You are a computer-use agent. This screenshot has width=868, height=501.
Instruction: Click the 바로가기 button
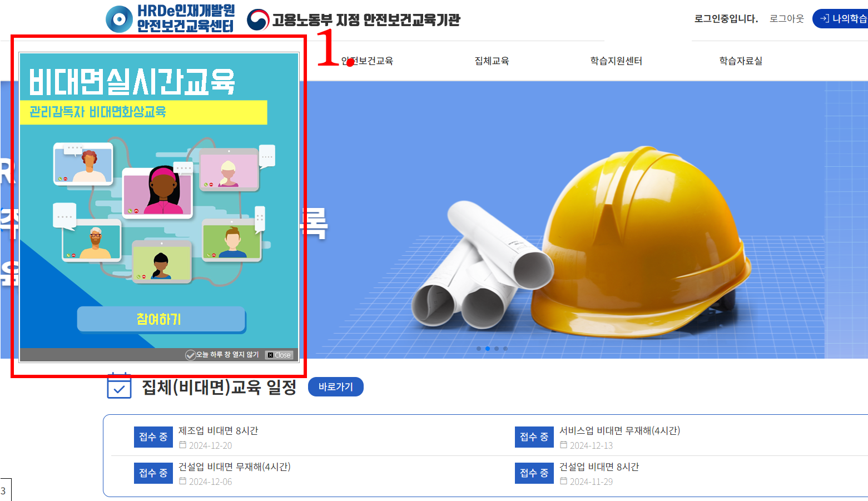(x=336, y=386)
